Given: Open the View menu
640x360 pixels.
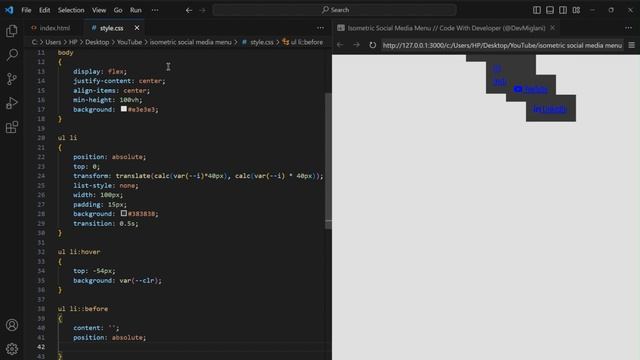Looking at the screenshot, I should tap(99, 10).
